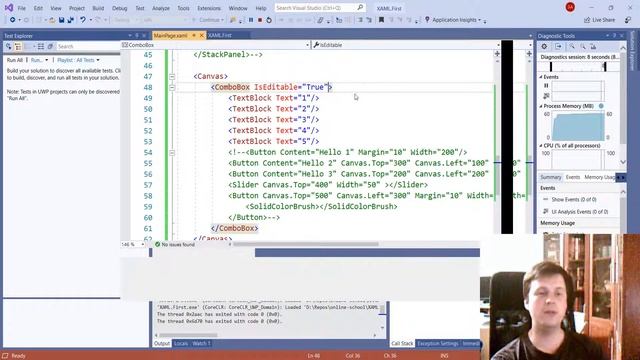Screen dimensions: 640x360
Task: Toggle auto-hide pin on Test Explorer
Action: [x=137, y=36]
